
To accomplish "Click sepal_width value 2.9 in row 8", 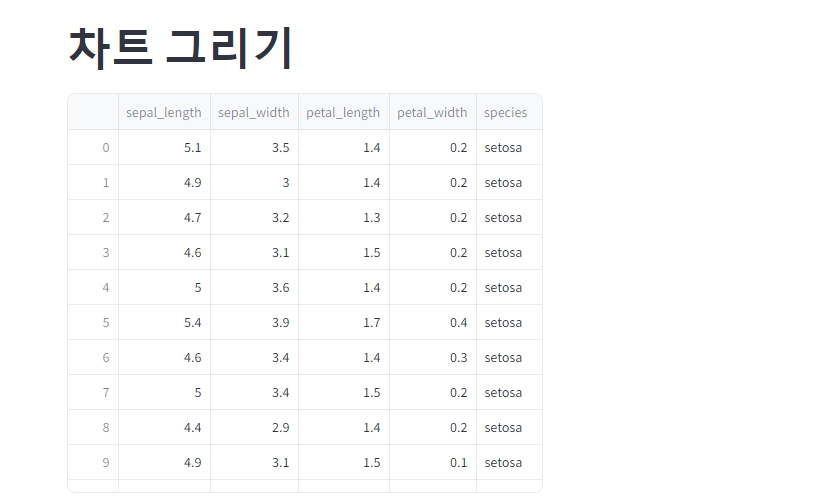I will [254, 427].
